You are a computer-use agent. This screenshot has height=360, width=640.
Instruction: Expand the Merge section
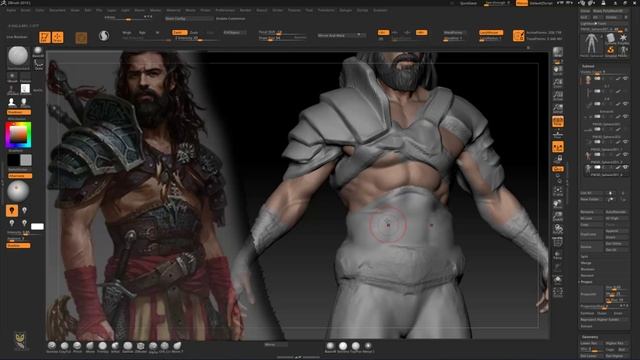pyautogui.click(x=586, y=263)
